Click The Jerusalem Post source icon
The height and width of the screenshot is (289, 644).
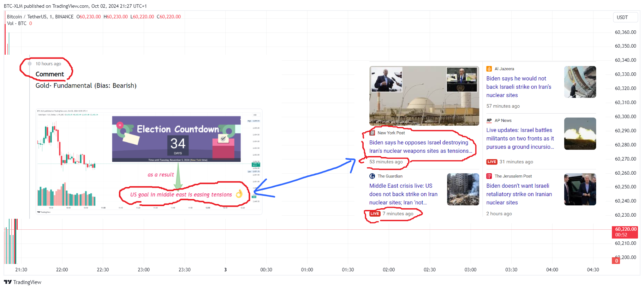click(x=489, y=176)
